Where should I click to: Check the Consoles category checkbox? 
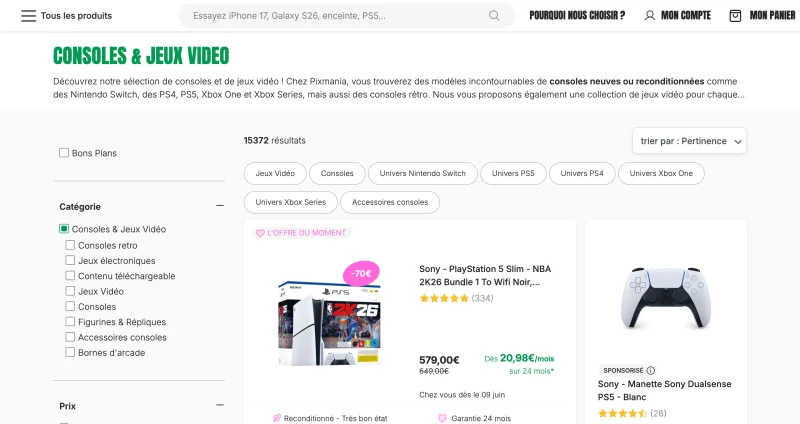point(70,306)
